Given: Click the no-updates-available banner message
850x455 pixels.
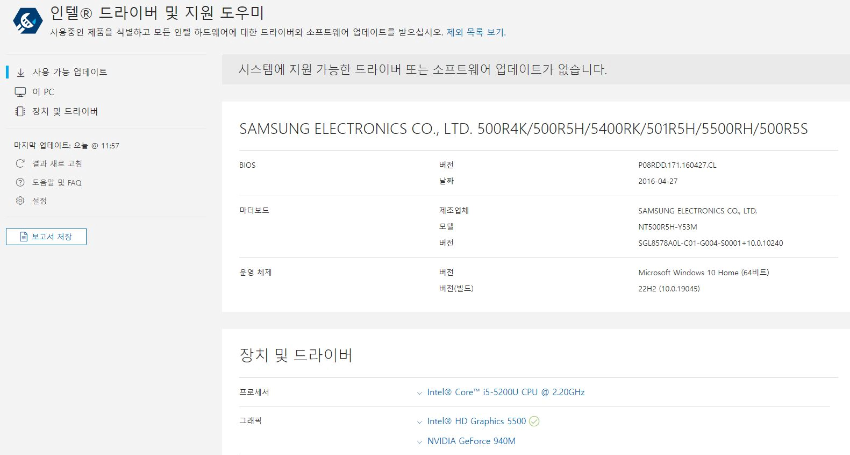Looking at the screenshot, I should point(423,69).
